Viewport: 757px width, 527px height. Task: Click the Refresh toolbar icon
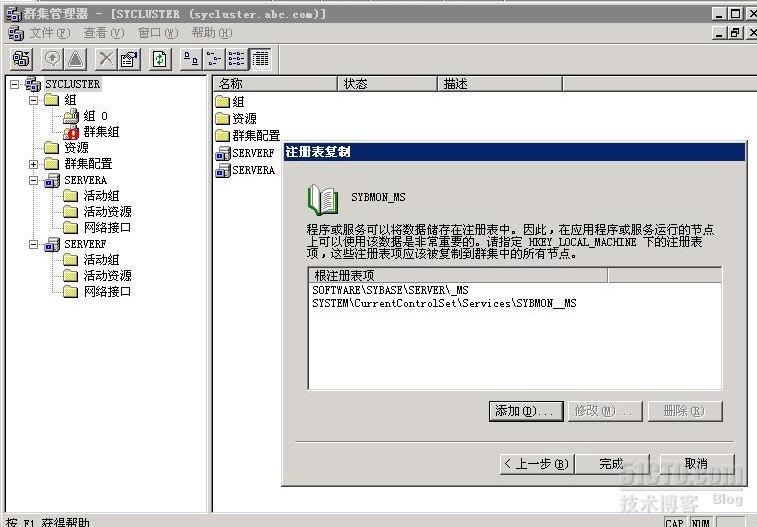click(x=160, y=59)
